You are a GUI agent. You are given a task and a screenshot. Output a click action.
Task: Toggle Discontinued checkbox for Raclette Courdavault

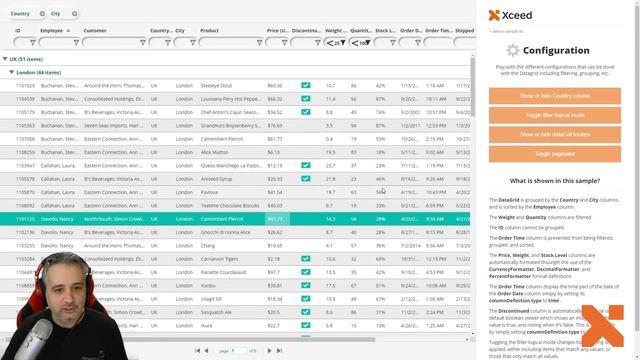(x=306, y=272)
